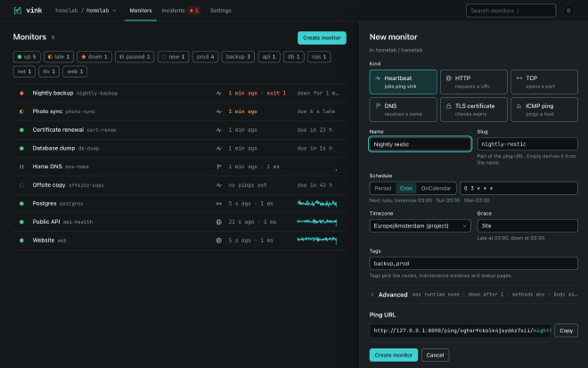This screenshot has height=368, width=588.
Task: Click the green status dot for Database dump
Action: coord(21,148)
